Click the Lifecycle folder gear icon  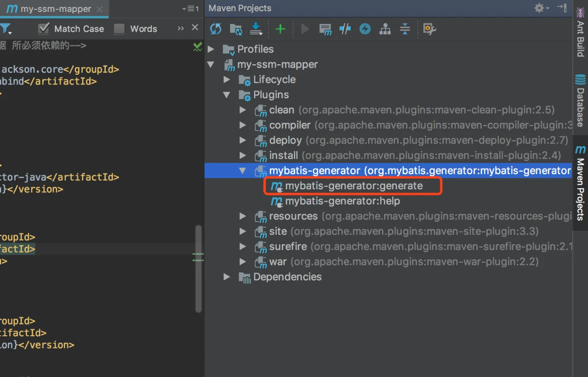point(244,80)
